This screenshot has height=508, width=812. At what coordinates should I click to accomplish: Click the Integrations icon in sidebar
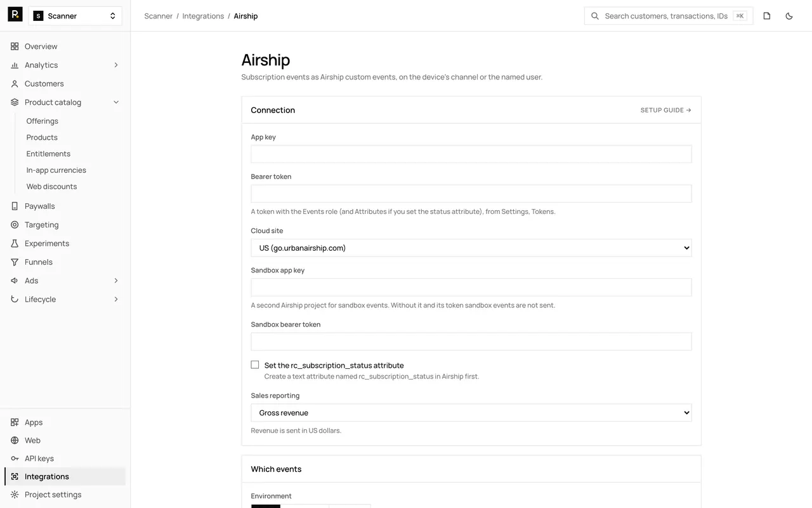pos(15,477)
